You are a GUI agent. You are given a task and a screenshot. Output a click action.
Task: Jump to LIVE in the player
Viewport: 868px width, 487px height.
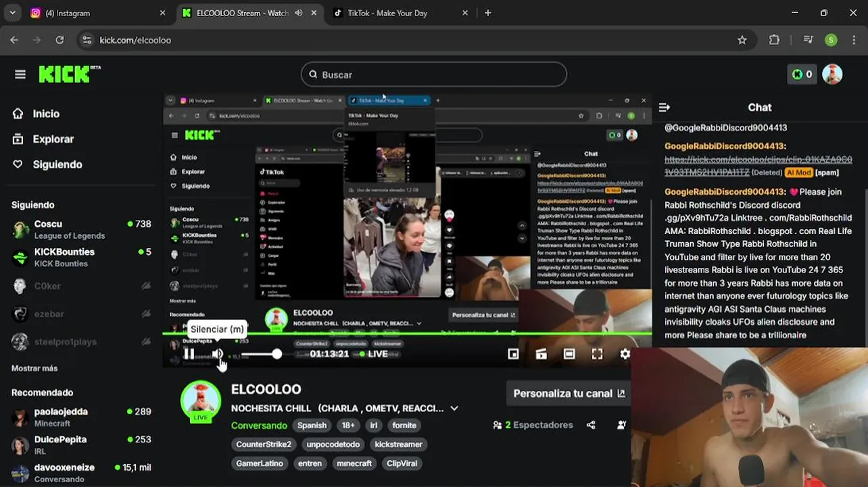point(373,354)
